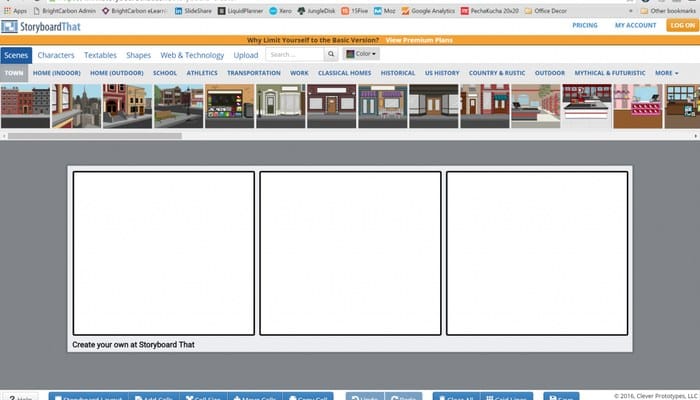This screenshot has height=400, width=700.
Task: Pick the green-framed white storefront scene thumbnail
Action: (280, 106)
